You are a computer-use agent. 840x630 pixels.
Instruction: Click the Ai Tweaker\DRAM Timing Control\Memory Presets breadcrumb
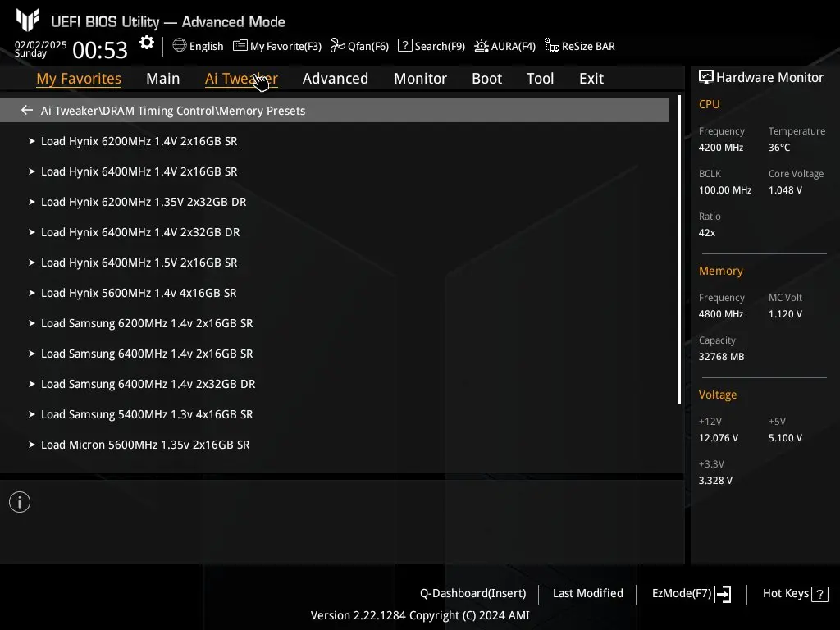click(x=173, y=111)
